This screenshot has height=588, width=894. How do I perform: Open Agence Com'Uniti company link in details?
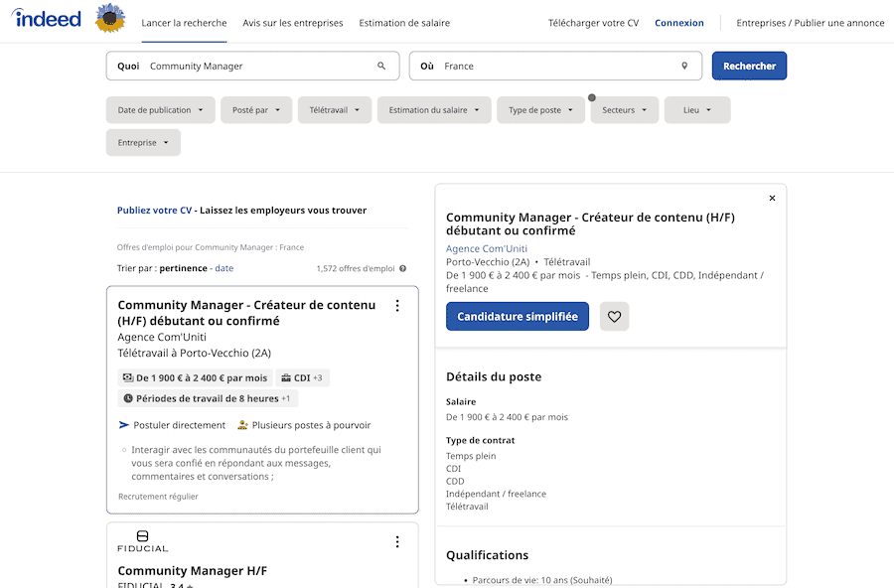tap(487, 248)
